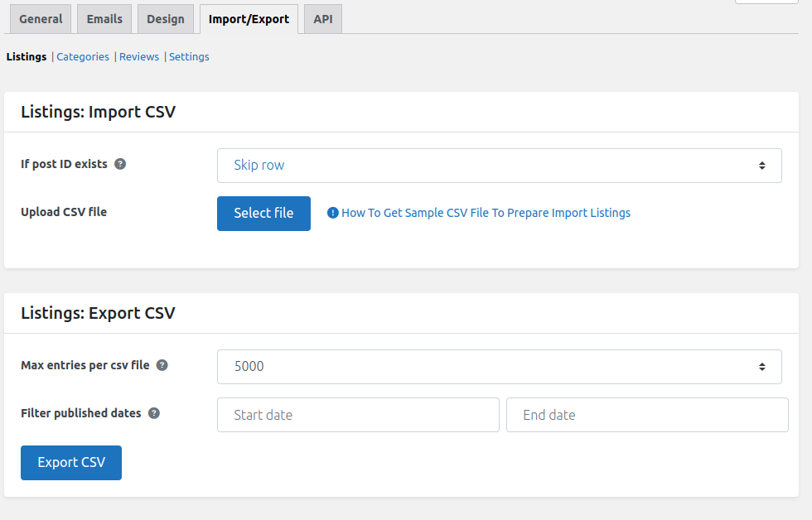Select the Listings sub-section link
Screen dimensions: 812x520
(x=27, y=57)
